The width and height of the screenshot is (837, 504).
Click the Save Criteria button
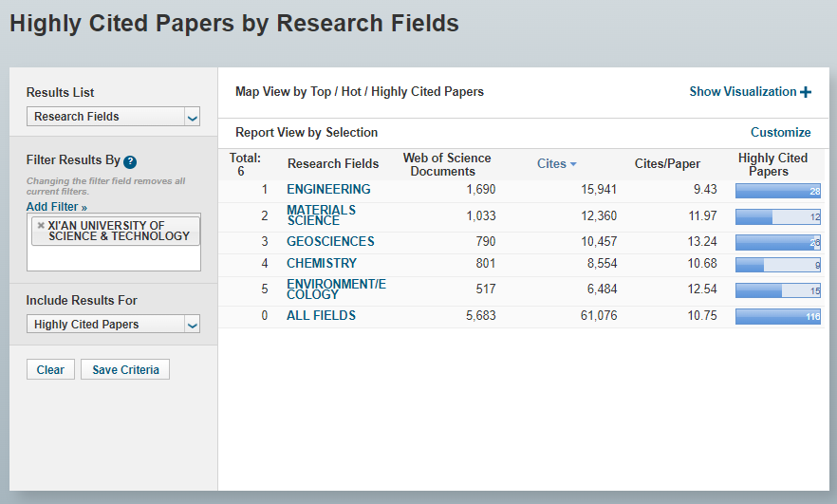click(x=125, y=369)
